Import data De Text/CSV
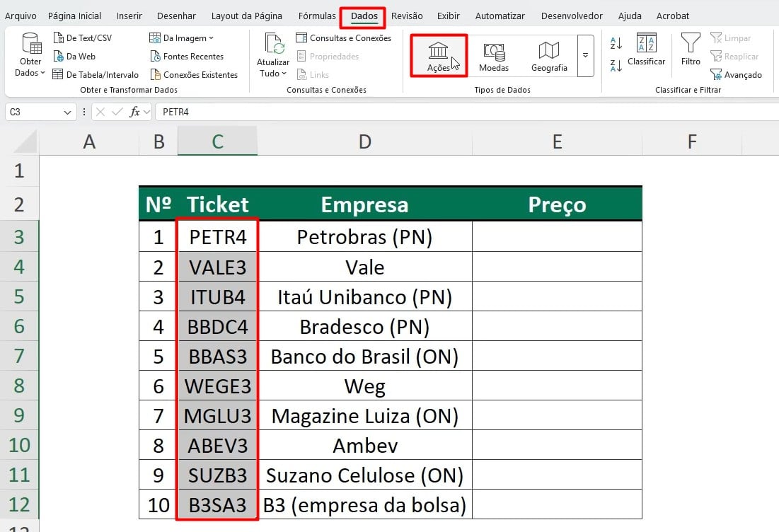779x532 pixels. click(83, 37)
